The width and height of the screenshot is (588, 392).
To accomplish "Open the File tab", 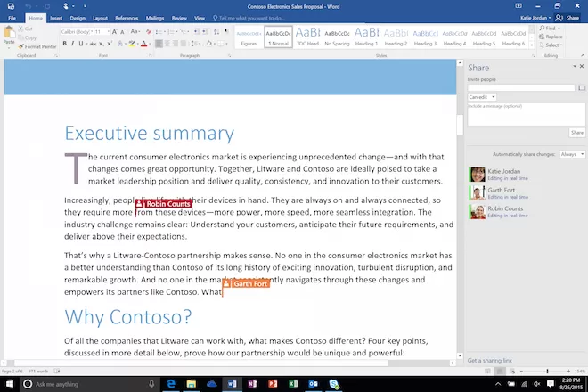I will (x=12, y=18).
